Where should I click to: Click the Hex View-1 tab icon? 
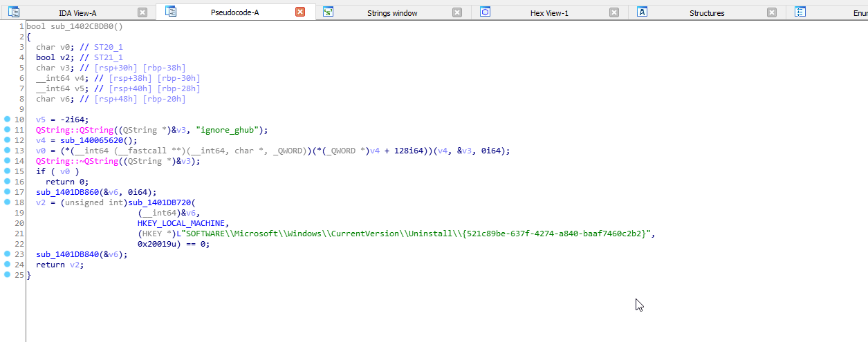pyautogui.click(x=485, y=12)
